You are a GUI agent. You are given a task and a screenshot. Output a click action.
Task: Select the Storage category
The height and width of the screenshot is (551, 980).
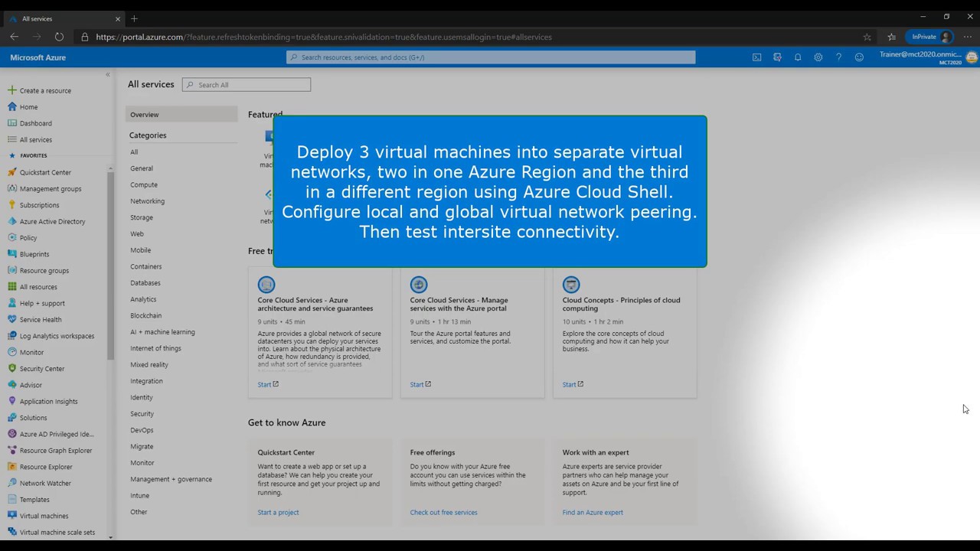[142, 217]
